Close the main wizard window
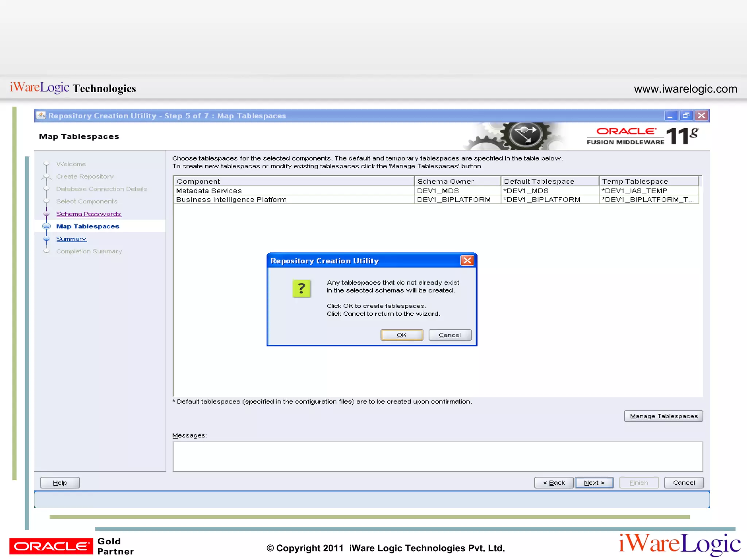Viewport: 747px width, 560px height. 701,116
